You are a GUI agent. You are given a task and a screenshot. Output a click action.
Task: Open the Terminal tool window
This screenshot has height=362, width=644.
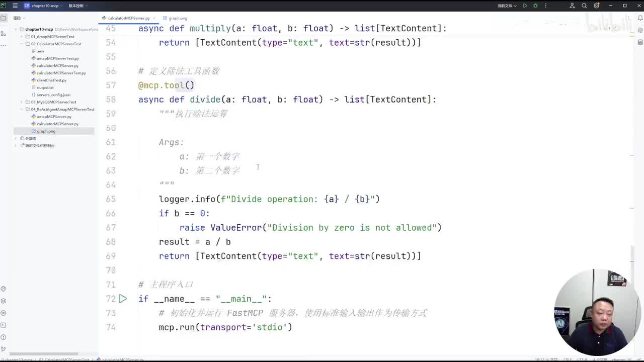(4, 325)
